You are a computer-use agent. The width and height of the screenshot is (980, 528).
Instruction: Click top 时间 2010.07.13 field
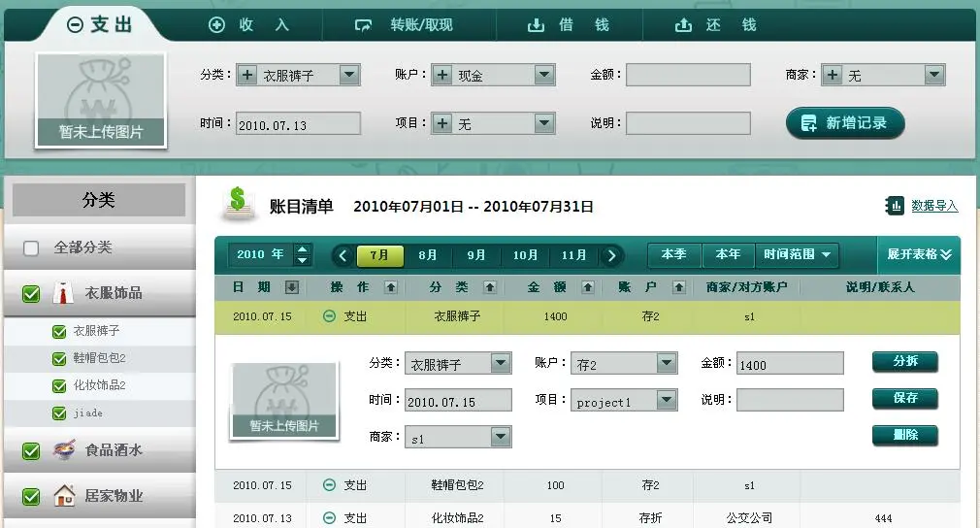pos(298,123)
